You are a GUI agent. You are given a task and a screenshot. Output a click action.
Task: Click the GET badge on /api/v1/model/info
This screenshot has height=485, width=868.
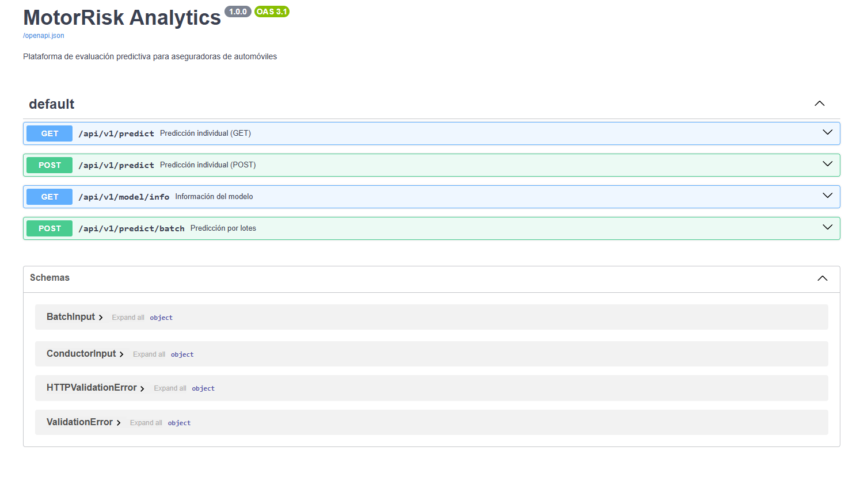[49, 196]
